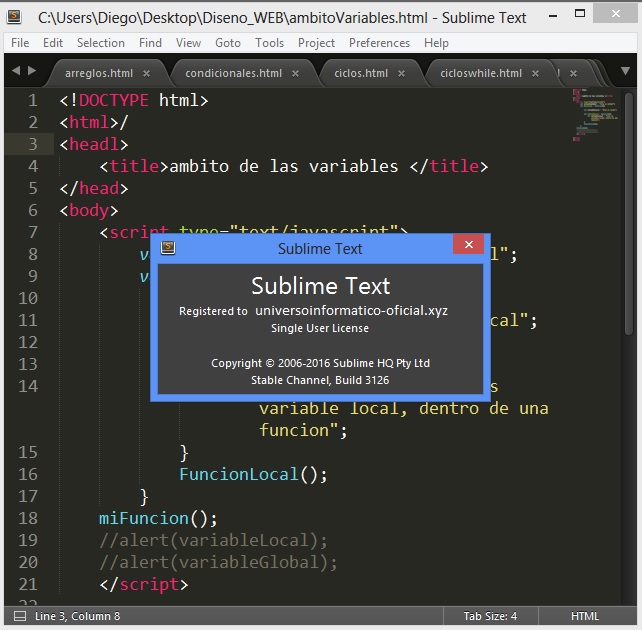Close the cicloswhile.html tab

point(535,73)
